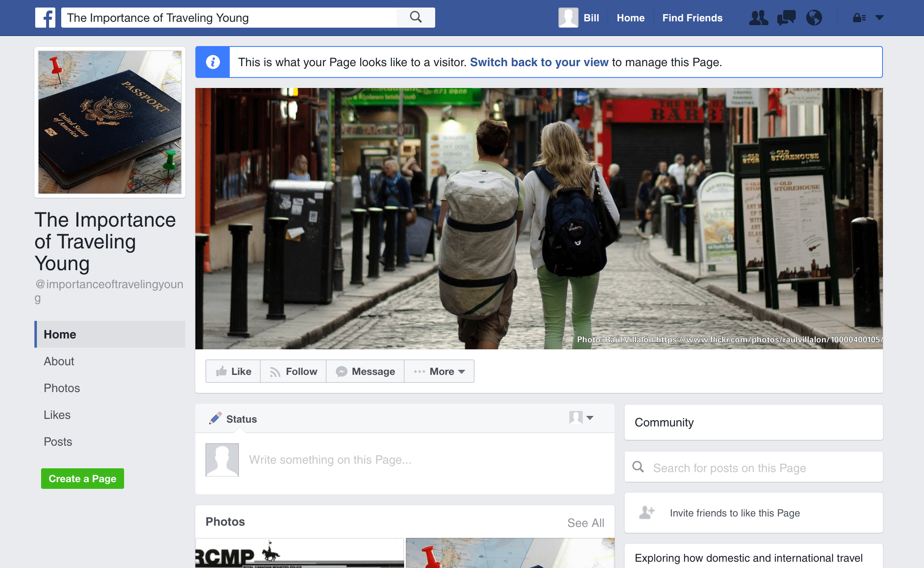Open the account menu dropdown arrow

point(880,18)
